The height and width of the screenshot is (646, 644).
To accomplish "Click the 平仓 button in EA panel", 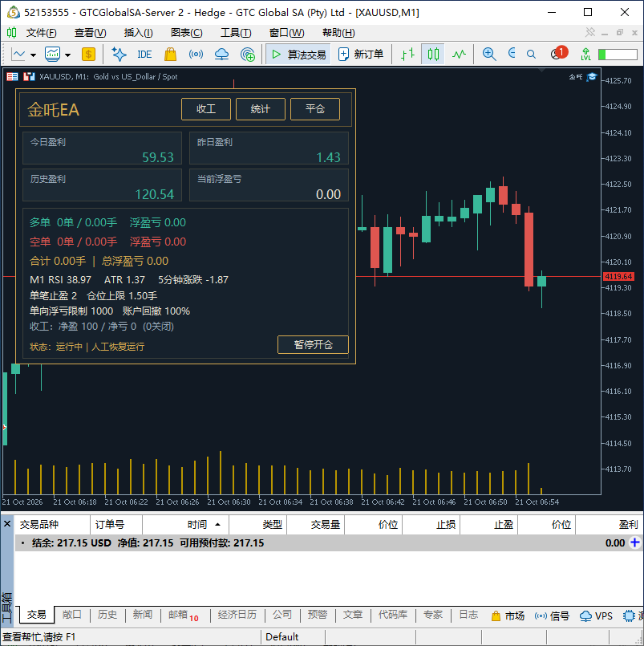I will pyautogui.click(x=315, y=109).
